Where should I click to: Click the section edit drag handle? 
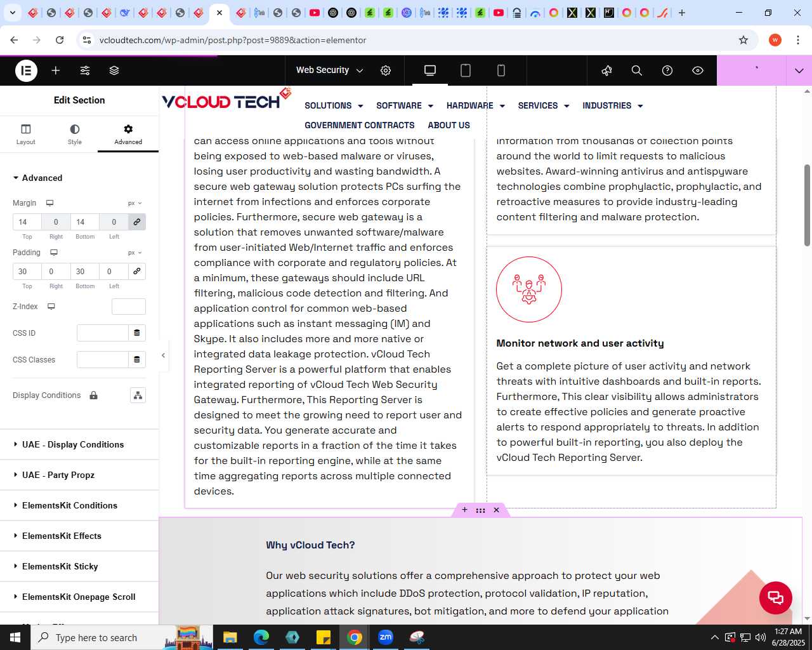click(480, 510)
